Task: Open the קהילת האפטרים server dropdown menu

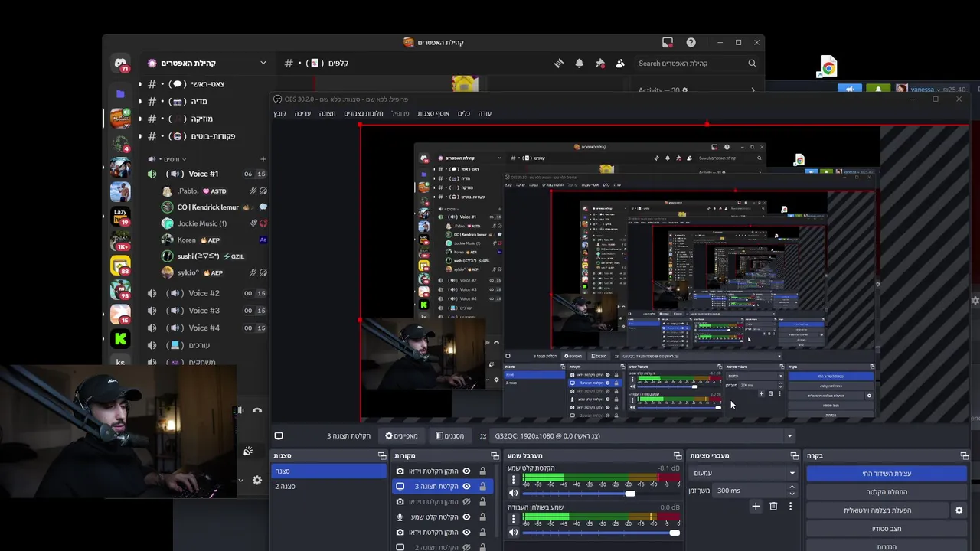Action: pos(263,63)
